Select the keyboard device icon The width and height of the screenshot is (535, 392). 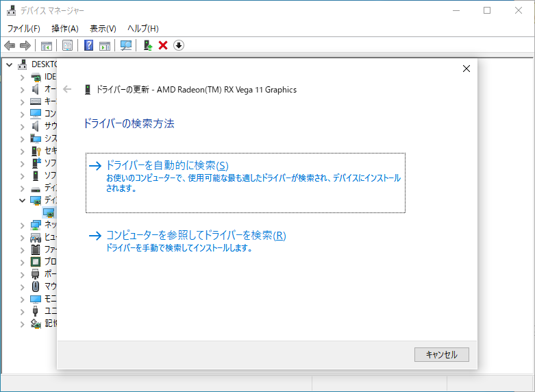click(36, 101)
